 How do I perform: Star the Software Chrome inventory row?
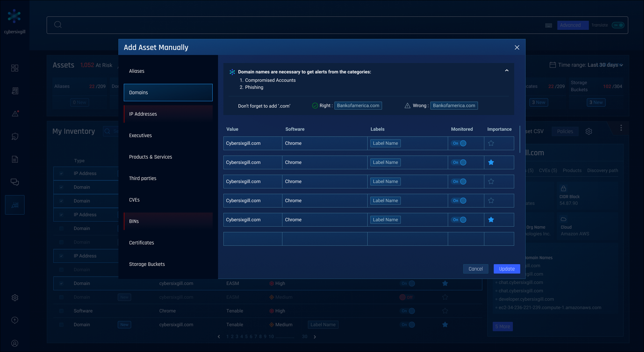(445, 311)
